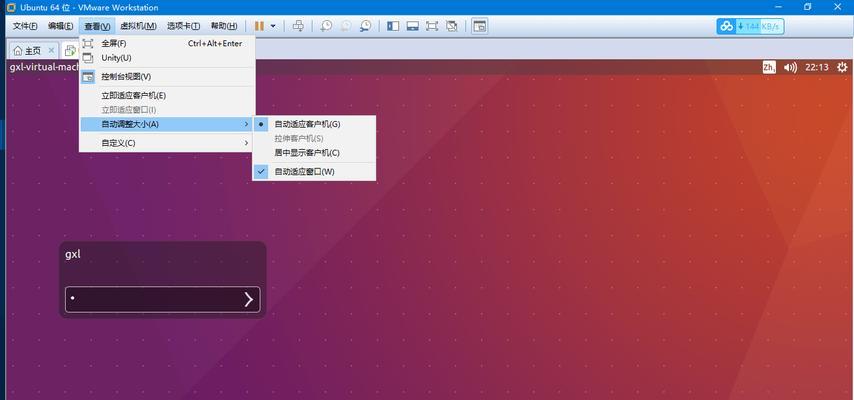
Task: Click the 22:13 clock in Ubuntu panel
Action: tap(817, 67)
